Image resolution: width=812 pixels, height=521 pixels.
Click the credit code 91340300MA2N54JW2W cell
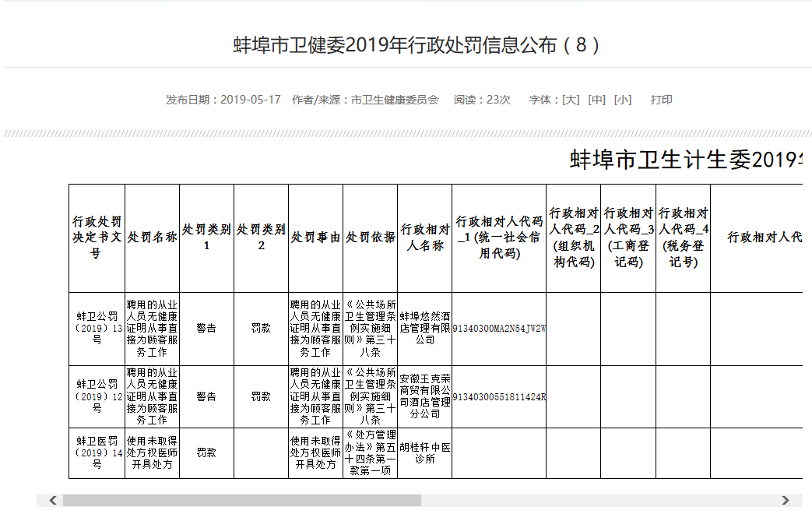tap(498, 329)
